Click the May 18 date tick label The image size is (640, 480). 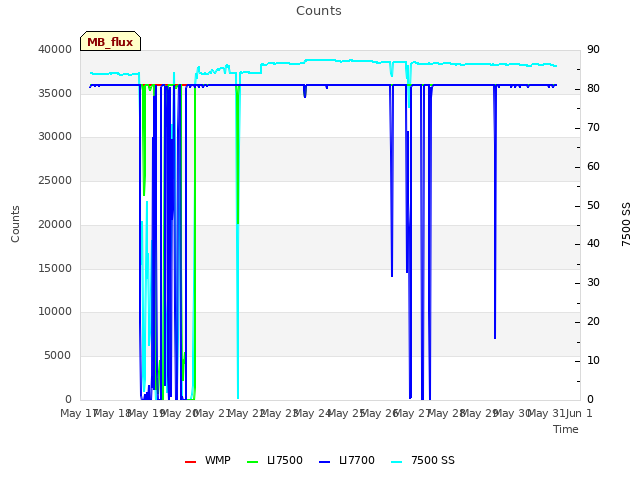(x=112, y=413)
